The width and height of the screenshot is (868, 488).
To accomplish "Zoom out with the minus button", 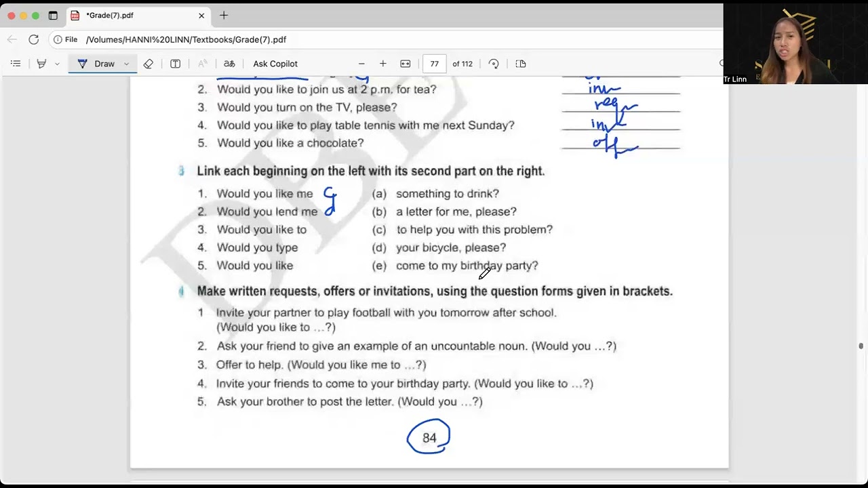I will 361,64.
